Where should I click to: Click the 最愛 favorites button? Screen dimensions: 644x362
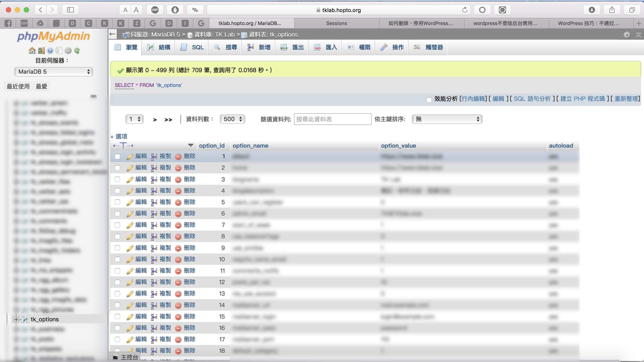(42, 86)
